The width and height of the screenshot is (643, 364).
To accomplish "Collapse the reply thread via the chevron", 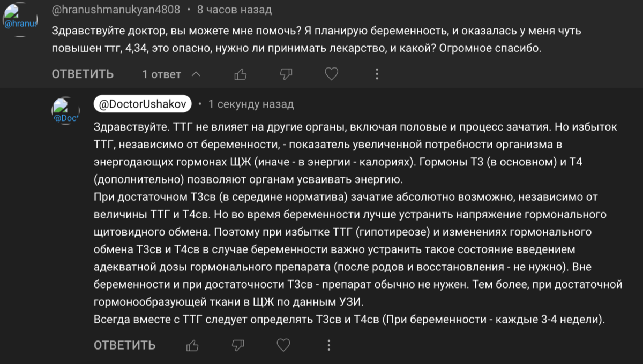I will coord(196,74).
